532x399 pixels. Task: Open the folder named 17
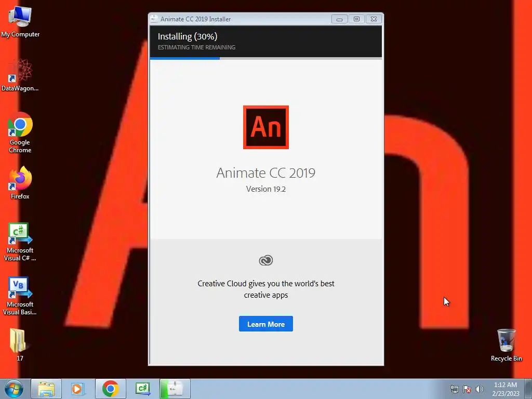pyautogui.click(x=19, y=345)
